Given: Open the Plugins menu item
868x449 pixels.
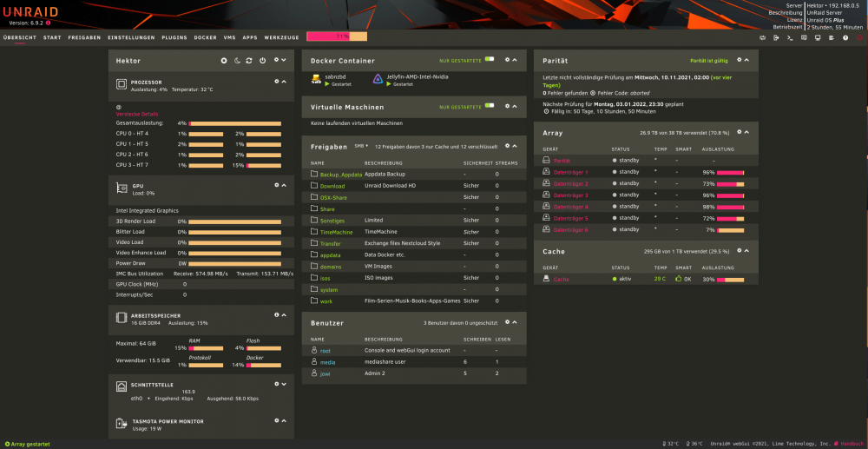Looking at the screenshot, I should click(x=174, y=37).
